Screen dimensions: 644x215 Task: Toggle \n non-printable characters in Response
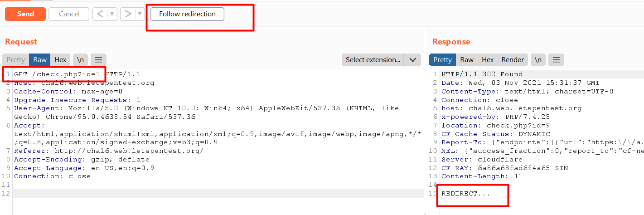pyautogui.click(x=538, y=60)
